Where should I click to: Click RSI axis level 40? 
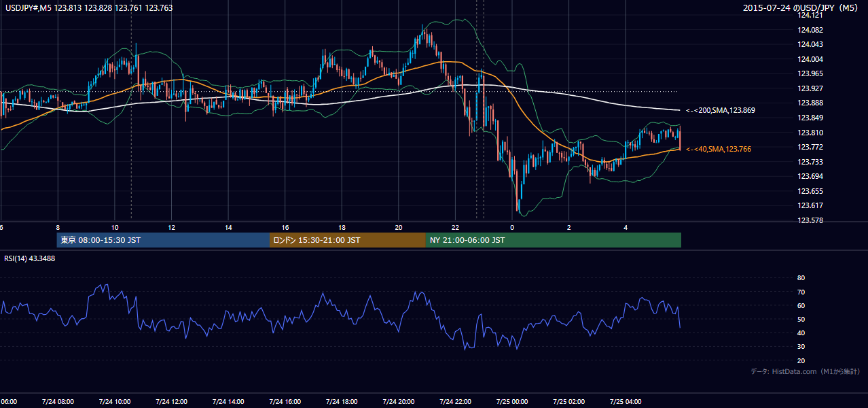pos(801,333)
